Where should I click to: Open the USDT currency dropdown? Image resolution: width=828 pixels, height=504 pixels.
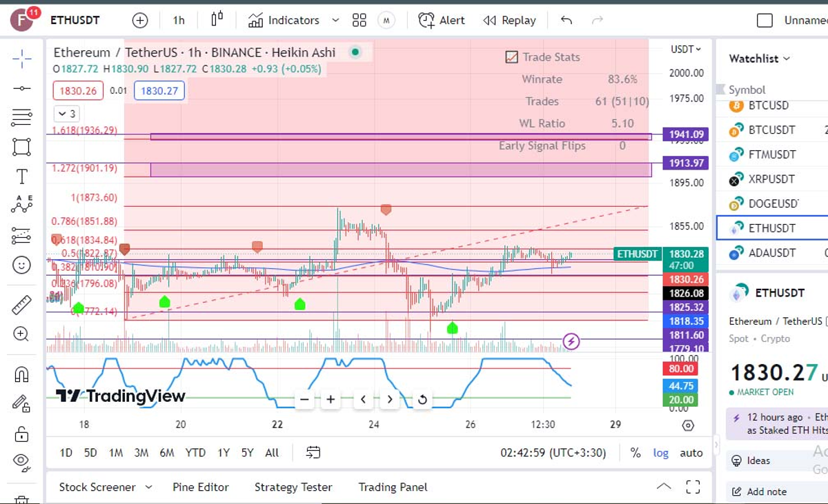685,50
